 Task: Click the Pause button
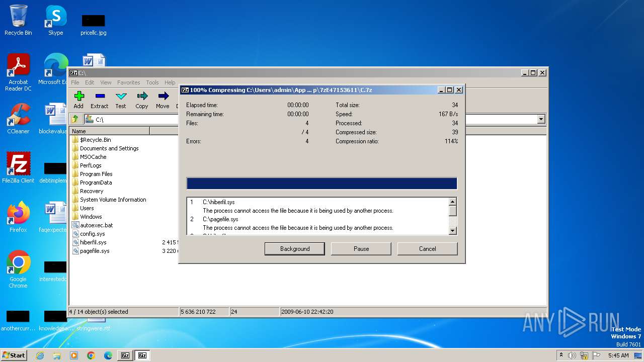click(x=361, y=249)
